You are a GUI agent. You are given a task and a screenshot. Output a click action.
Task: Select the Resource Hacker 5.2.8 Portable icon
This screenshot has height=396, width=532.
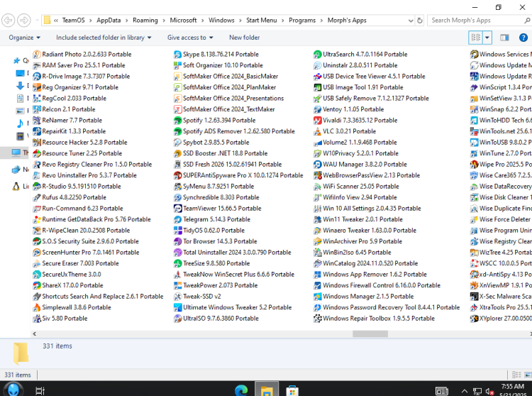coord(37,143)
